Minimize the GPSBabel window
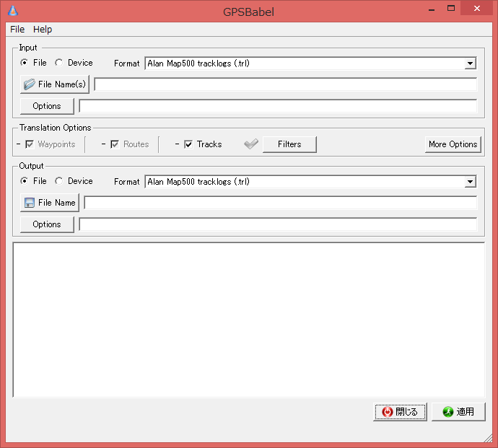The width and height of the screenshot is (498, 448). pos(432,9)
